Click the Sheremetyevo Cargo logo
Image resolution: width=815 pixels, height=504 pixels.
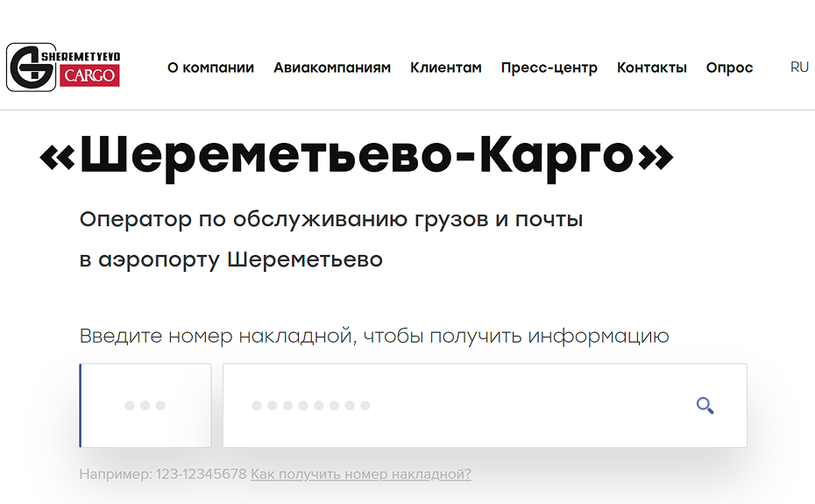pyautogui.click(x=63, y=67)
